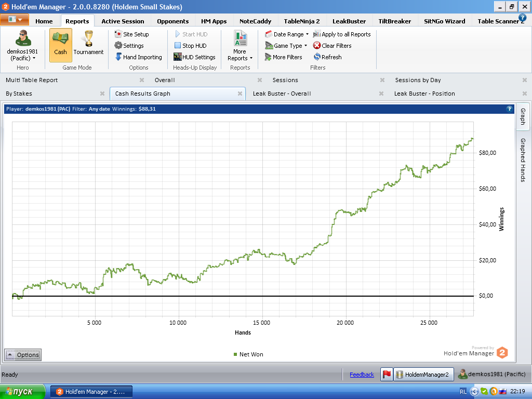Open Settings gear option
This screenshot has height=399, width=532.
pos(129,46)
